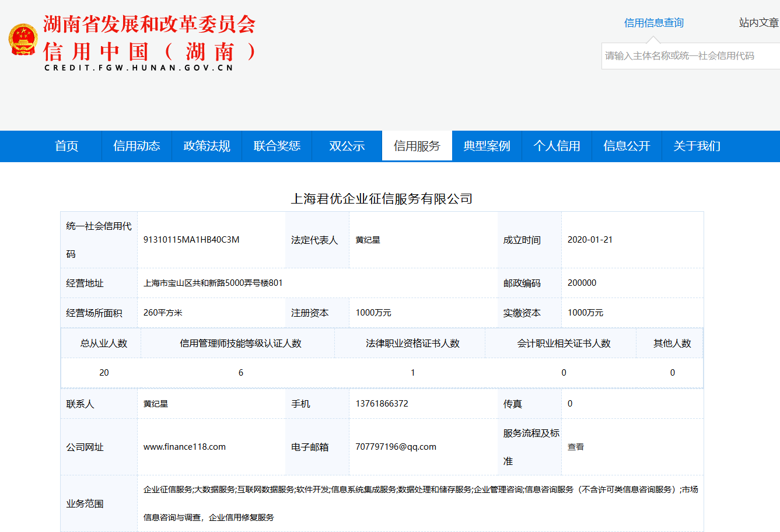The image size is (780, 532).
Task: Click 查看 link for service process standards
Action: [x=575, y=447]
